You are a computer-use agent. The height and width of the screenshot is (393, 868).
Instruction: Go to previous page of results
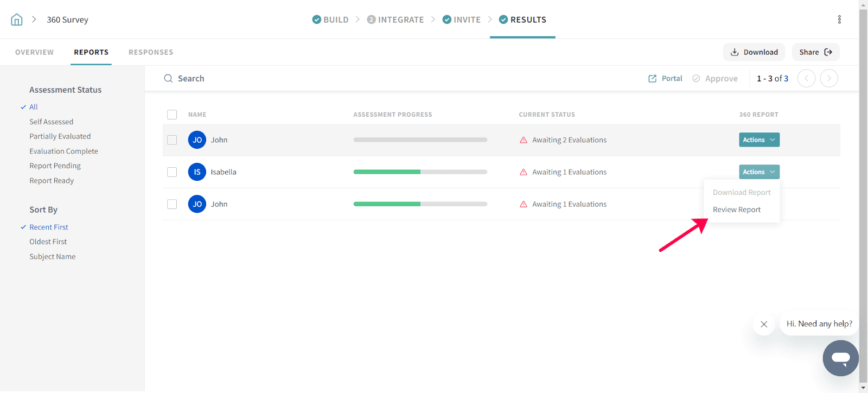coord(806,79)
